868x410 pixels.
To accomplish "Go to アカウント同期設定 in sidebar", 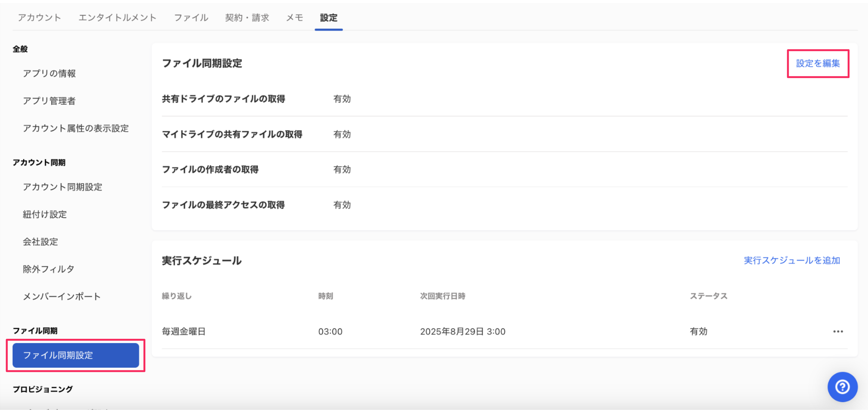I will tap(62, 187).
